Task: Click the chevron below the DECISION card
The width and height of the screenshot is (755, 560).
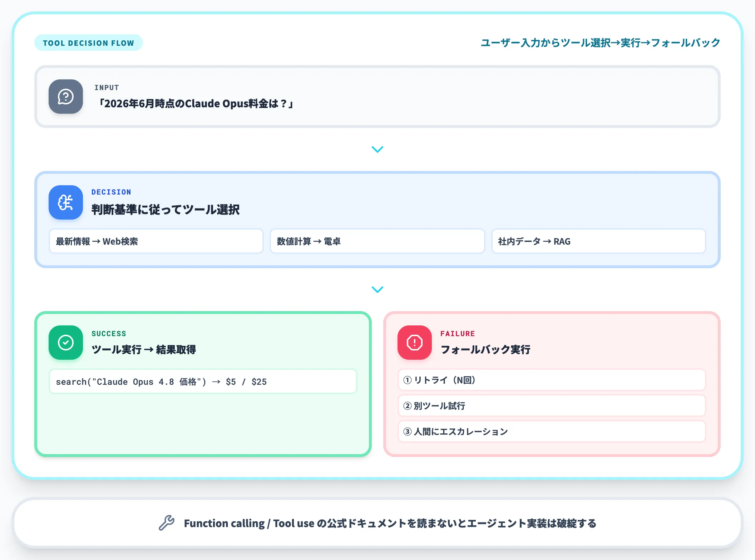Action: 377,289
